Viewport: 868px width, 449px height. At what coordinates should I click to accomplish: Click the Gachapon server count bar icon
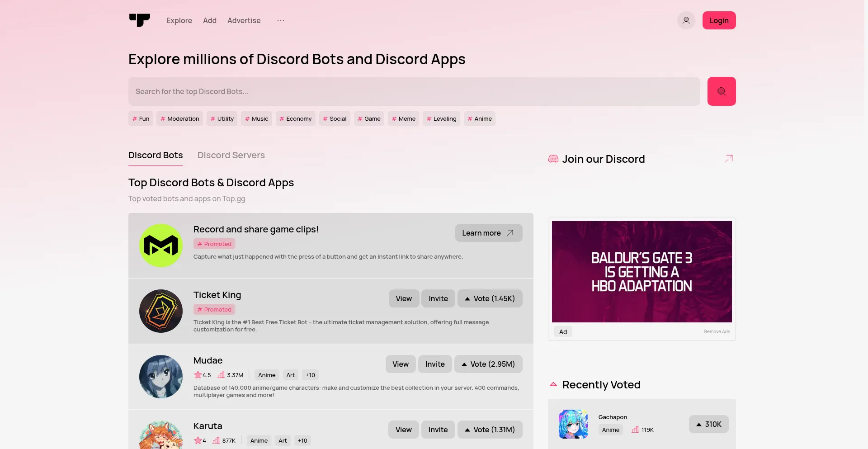(635, 430)
